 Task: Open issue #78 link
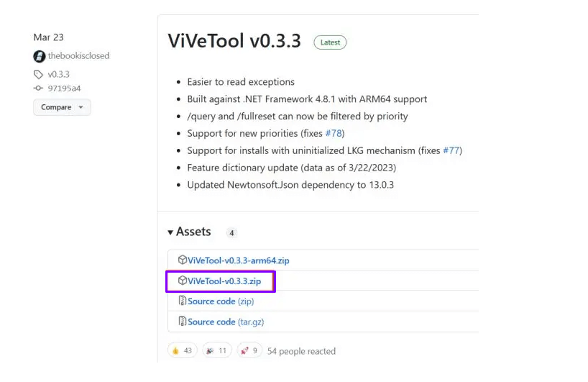click(x=334, y=133)
